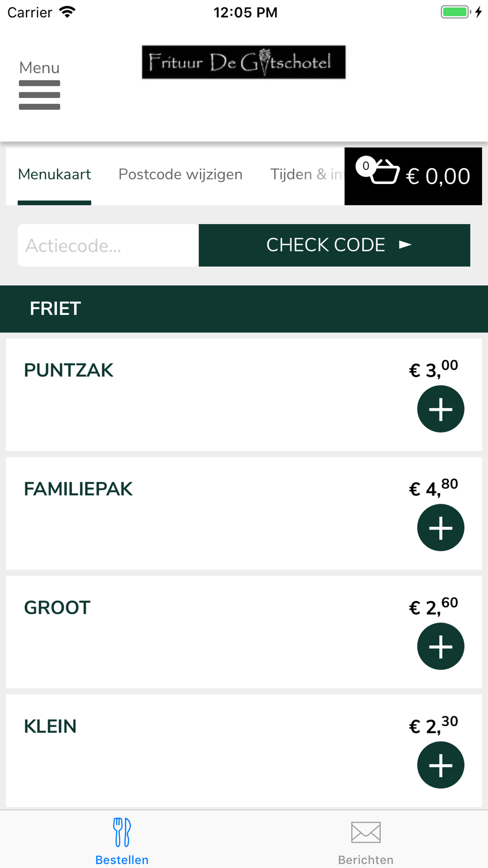The image size is (488, 868).
Task: Open the Berichten envelope icon
Action: click(x=366, y=832)
